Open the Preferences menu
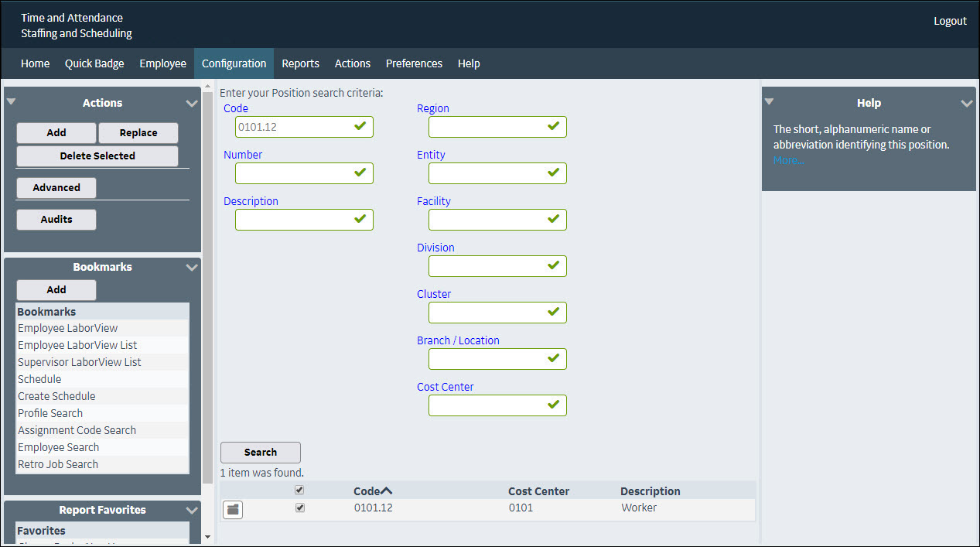 tap(414, 63)
